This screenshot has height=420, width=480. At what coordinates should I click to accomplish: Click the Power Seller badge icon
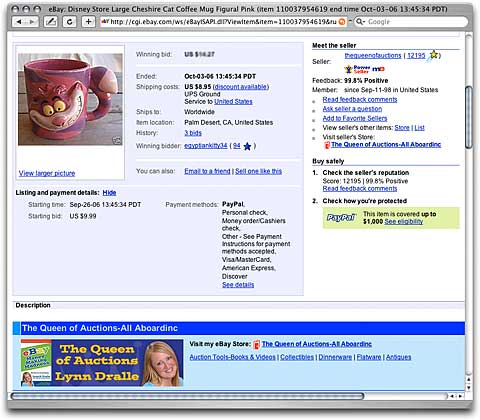pyautogui.click(x=358, y=69)
